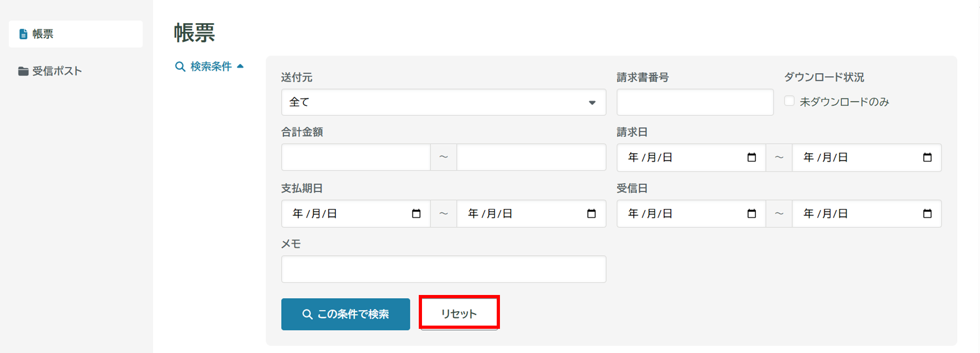980x353 pixels.
Task: Collapse the 検索条件 panel using arrow
Action: tap(240, 66)
